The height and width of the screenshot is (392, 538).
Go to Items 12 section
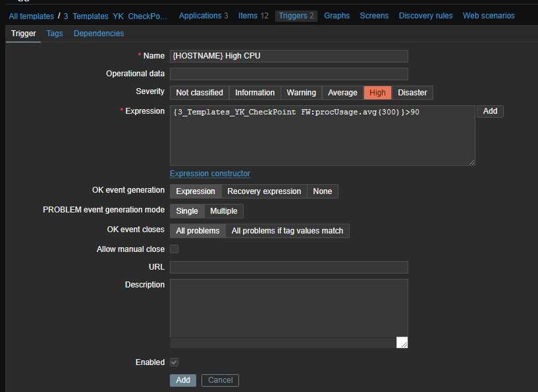click(x=254, y=16)
